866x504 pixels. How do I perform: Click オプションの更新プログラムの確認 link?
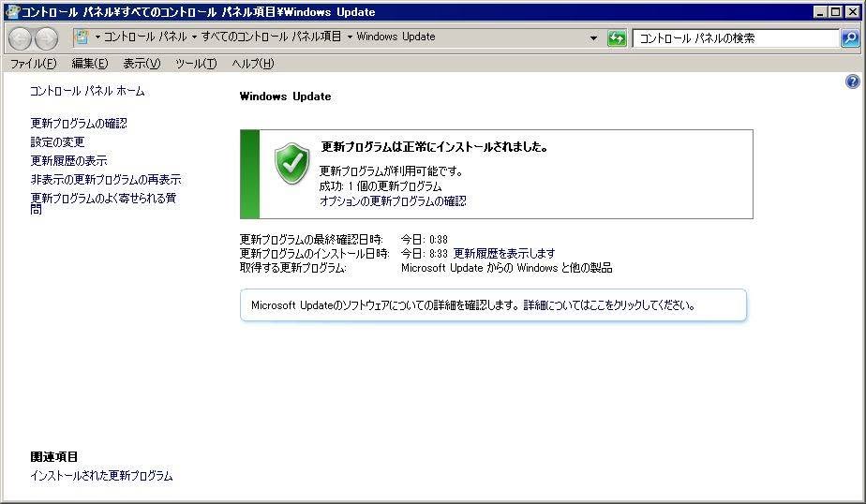click(x=393, y=200)
